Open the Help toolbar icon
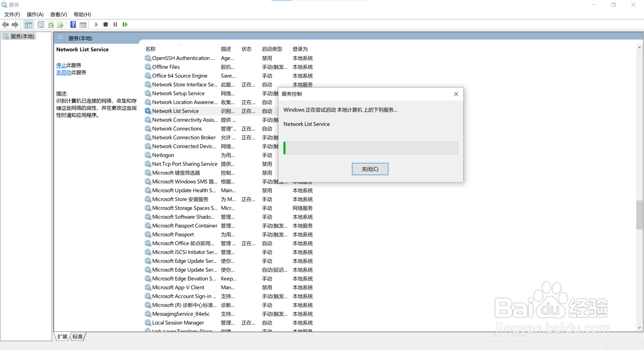 (73, 25)
